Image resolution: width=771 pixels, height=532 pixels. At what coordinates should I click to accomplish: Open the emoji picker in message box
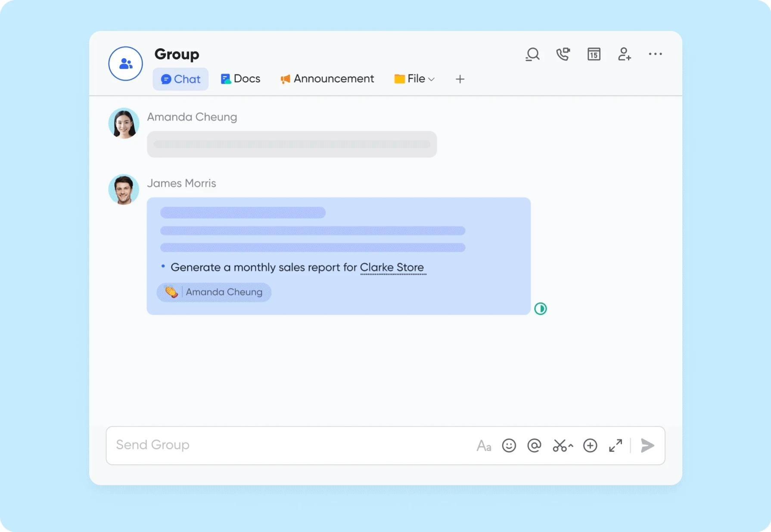pyautogui.click(x=509, y=445)
